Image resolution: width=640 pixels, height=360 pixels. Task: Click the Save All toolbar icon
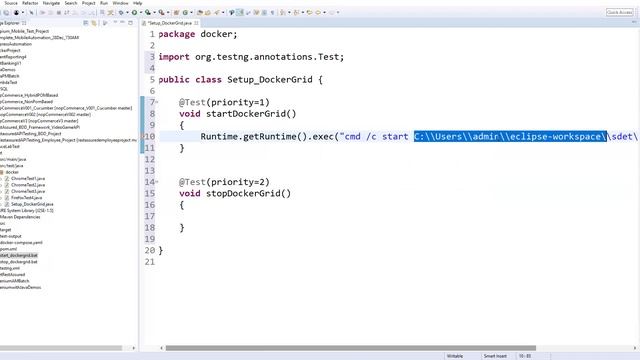7,13
